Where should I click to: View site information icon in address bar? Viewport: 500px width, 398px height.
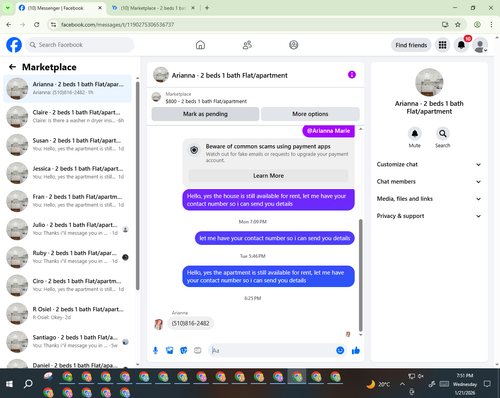(x=53, y=25)
